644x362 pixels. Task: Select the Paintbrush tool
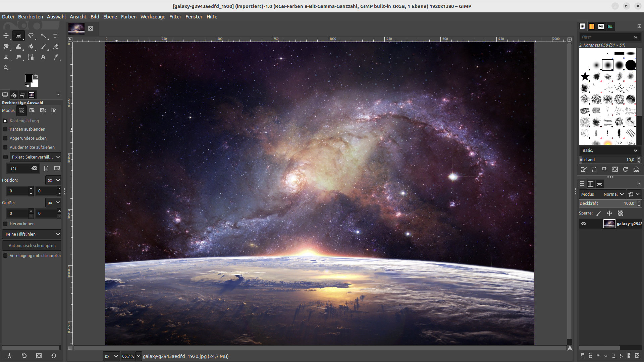coord(43,47)
